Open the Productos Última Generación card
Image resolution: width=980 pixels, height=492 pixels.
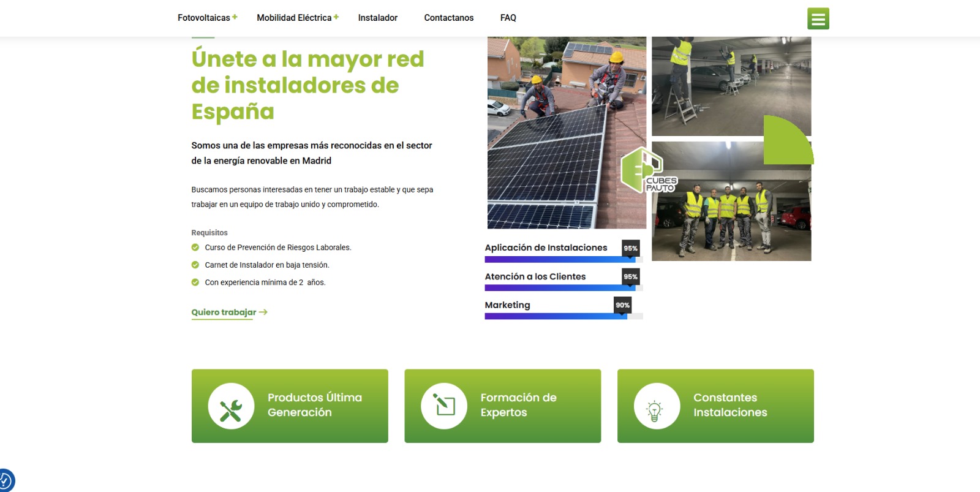(x=290, y=406)
